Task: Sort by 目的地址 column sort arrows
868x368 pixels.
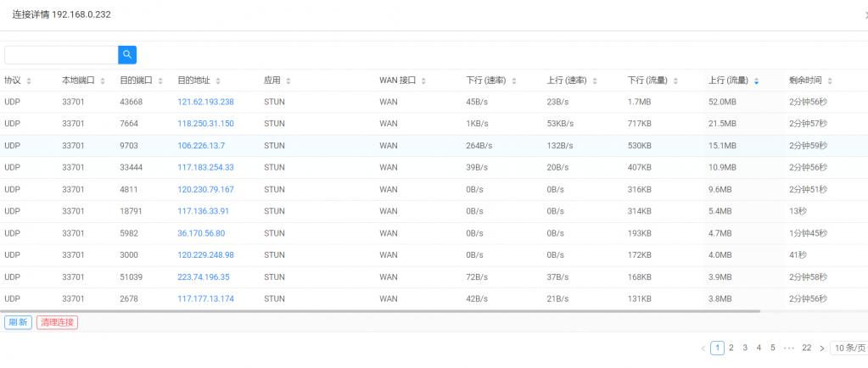Action: (x=218, y=81)
